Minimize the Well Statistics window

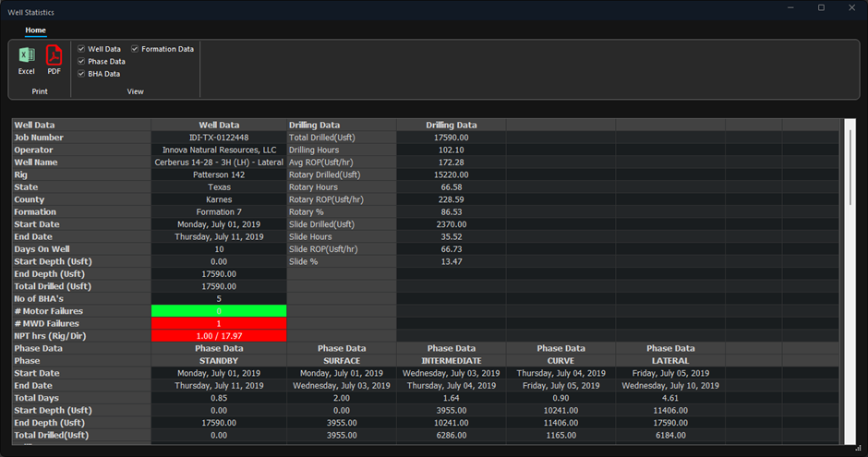tap(791, 8)
